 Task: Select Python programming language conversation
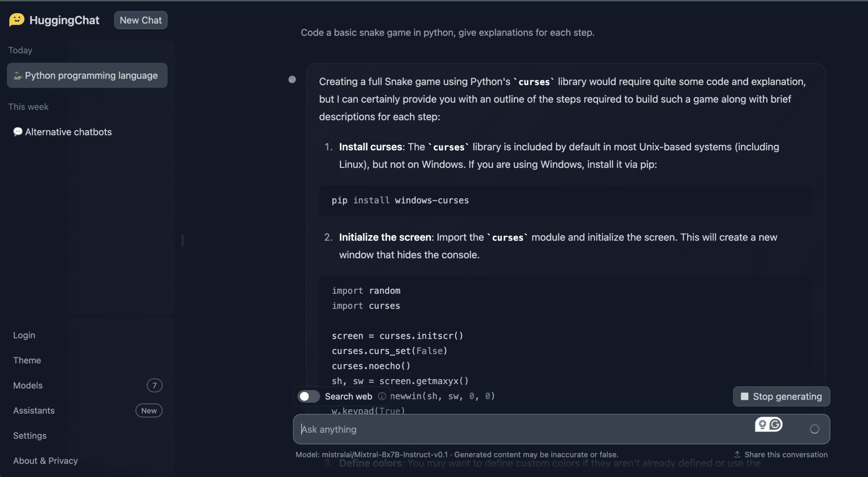pos(87,75)
